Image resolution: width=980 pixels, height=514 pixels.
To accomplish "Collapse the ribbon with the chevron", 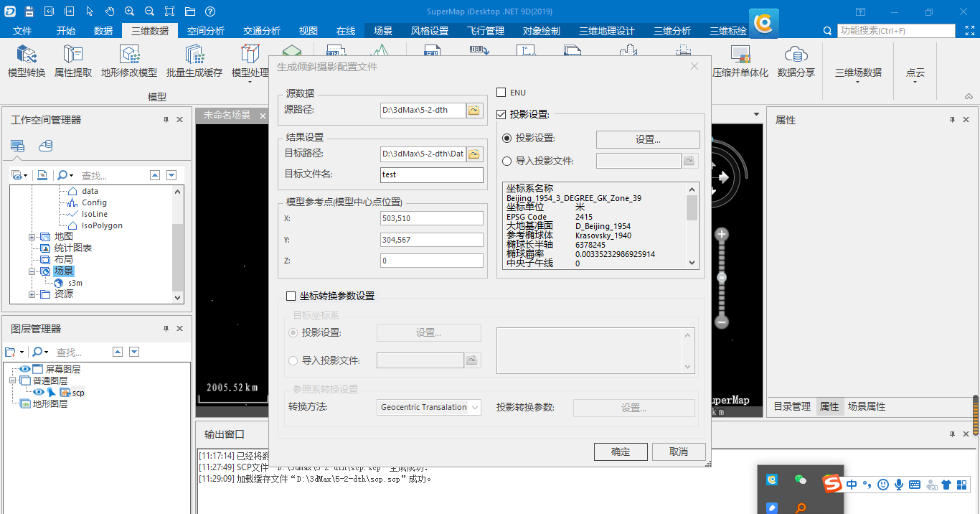I will pos(969,97).
